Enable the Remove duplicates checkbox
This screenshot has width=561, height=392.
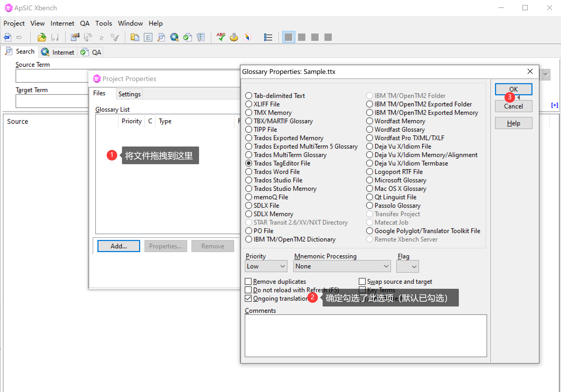[248, 281]
